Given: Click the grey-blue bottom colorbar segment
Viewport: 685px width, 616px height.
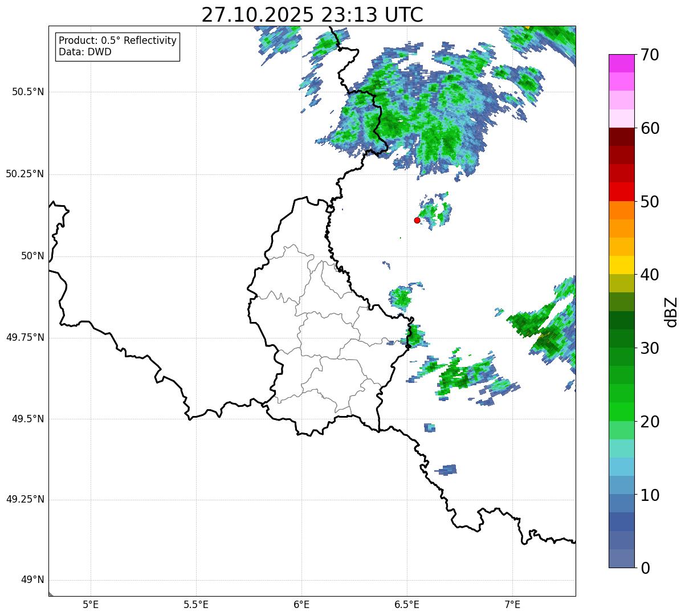Looking at the screenshot, I should 621,558.
